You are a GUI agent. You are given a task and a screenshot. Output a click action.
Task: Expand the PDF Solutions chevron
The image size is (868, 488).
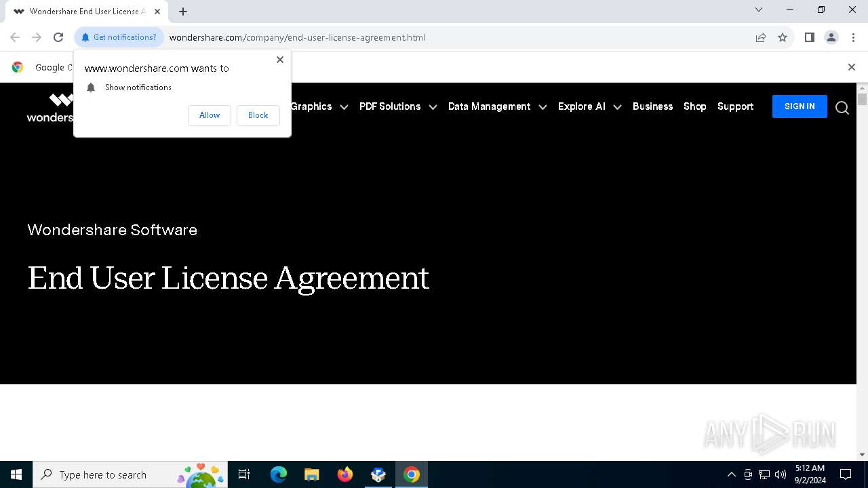[x=433, y=107]
